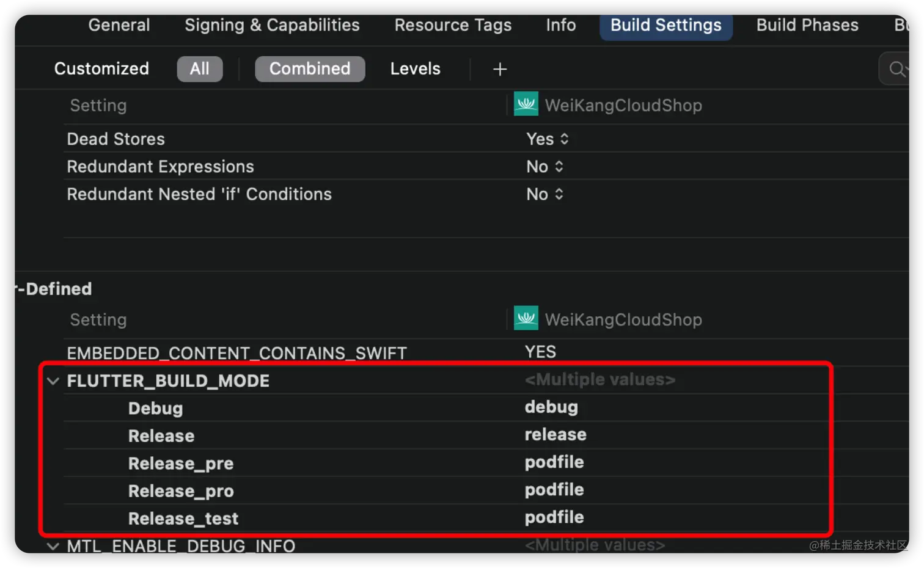
Task: Click WeiKangCloudShop app icon in top header
Action: [526, 104]
